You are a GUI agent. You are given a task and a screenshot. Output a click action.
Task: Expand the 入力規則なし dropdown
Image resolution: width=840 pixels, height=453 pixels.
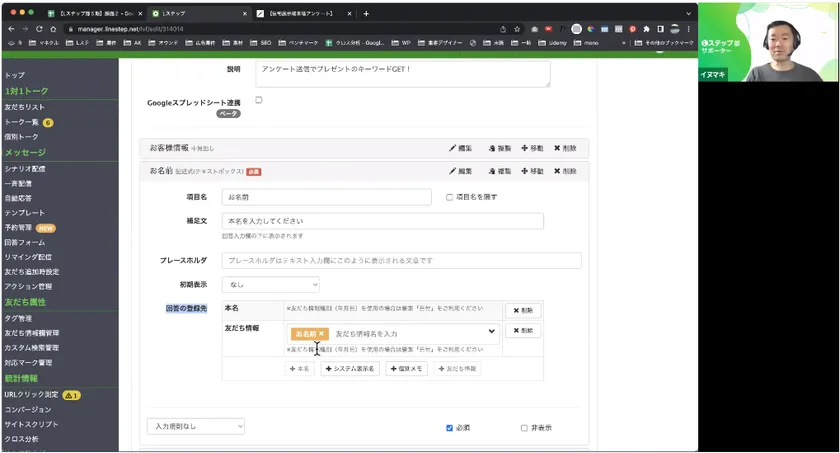tap(195, 426)
